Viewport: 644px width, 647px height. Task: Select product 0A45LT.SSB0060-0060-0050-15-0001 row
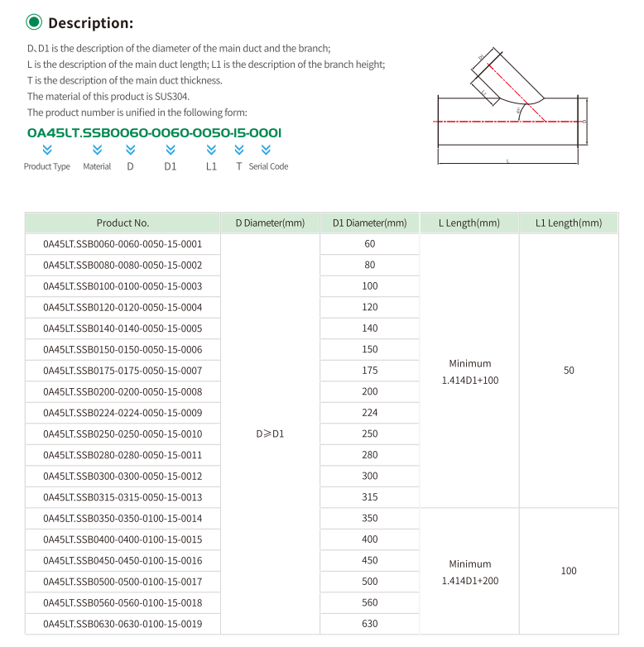[x=123, y=244]
